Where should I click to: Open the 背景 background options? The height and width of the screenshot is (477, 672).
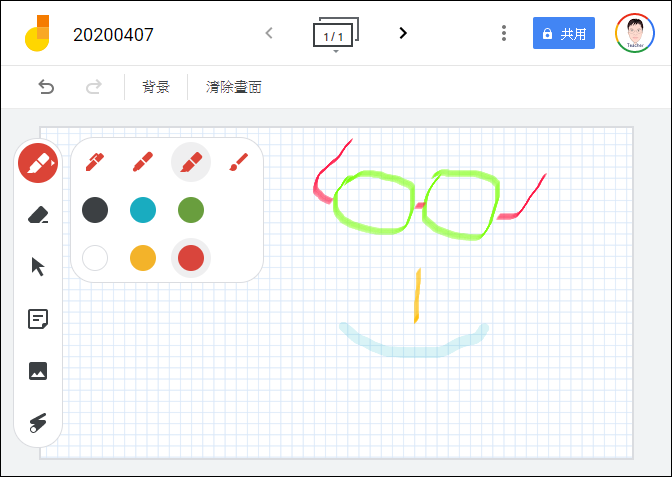[156, 87]
